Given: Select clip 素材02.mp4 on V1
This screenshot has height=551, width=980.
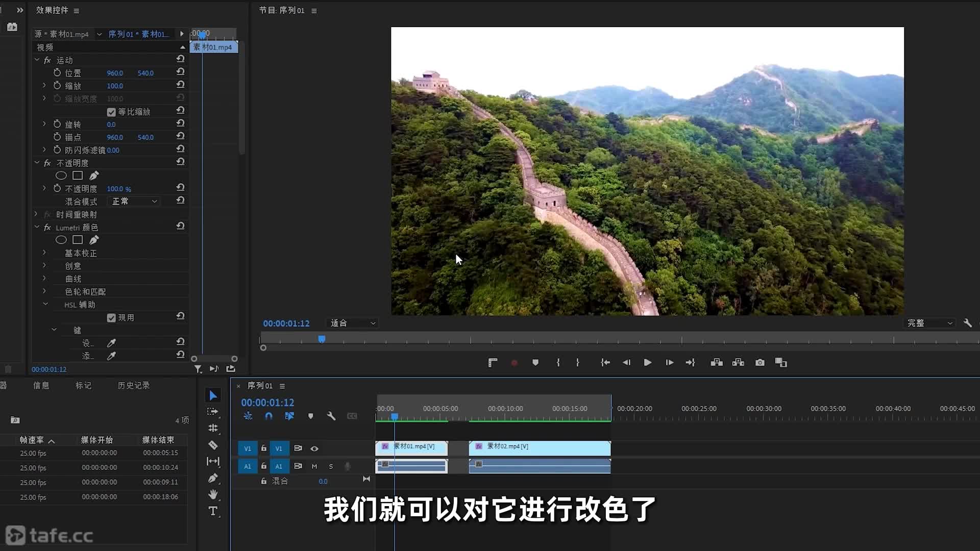Looking at the screenshot, I should 540,448.
